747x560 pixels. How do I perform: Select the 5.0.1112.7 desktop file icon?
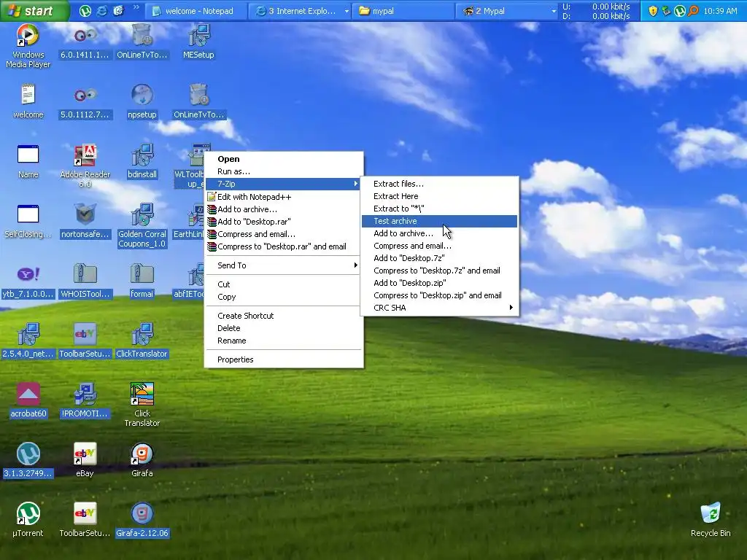click(x=85, y=96)
